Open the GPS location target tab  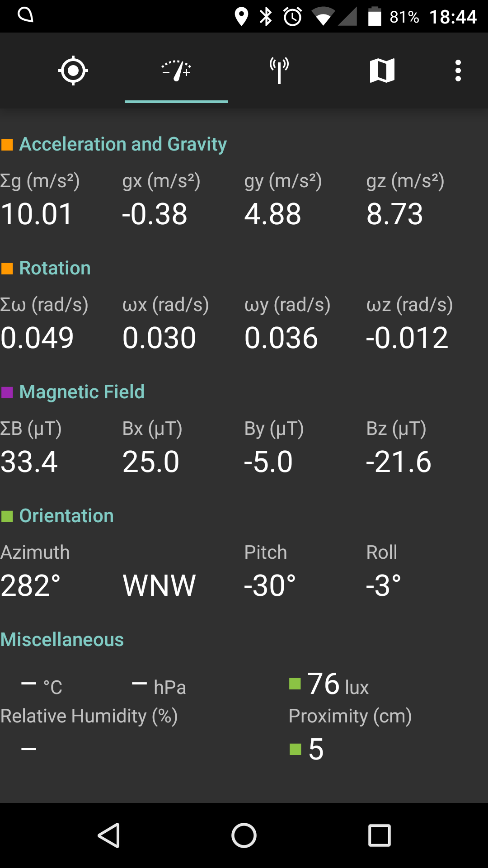pos(73,71)
